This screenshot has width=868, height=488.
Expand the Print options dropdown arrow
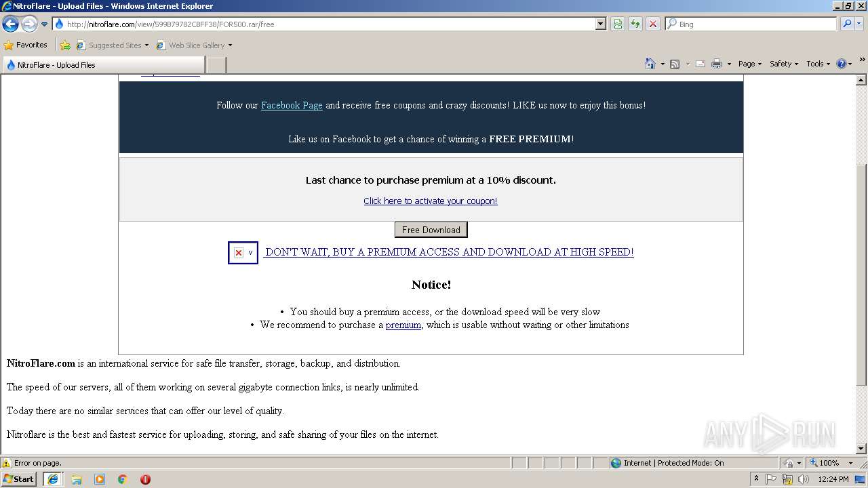coord(729,64)
